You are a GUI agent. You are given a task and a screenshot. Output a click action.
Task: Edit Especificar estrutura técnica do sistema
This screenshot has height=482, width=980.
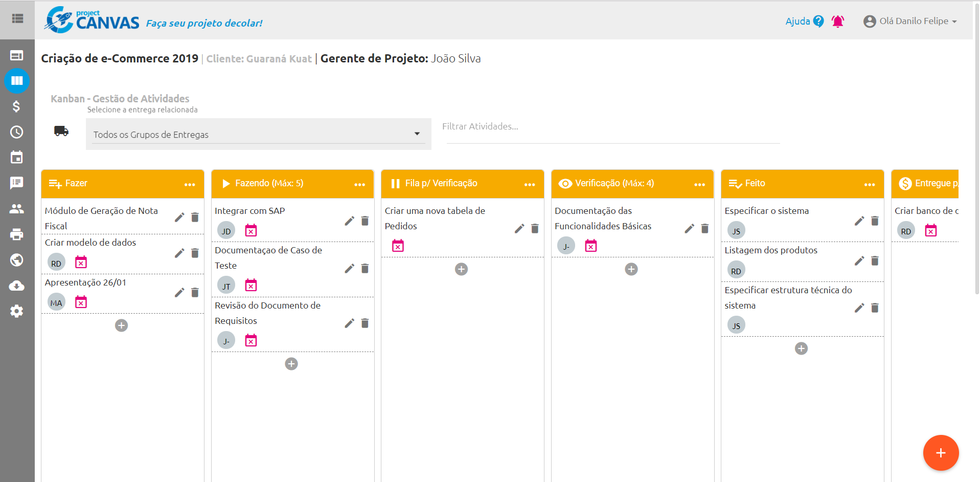tap(859, 308)
